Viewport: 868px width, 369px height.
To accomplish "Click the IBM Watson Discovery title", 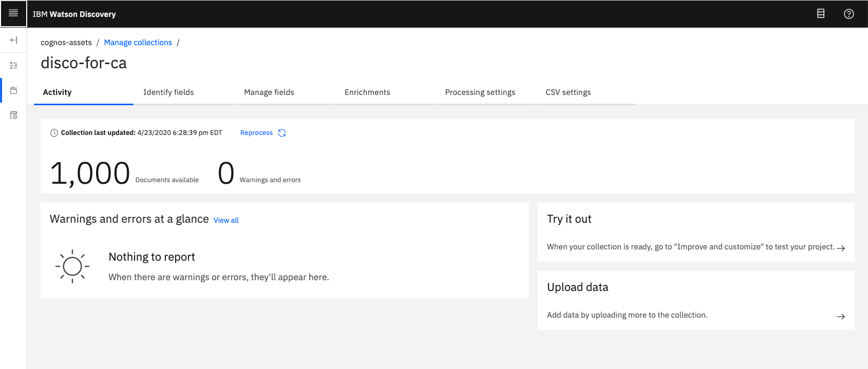I will click(x=74, y=14).
